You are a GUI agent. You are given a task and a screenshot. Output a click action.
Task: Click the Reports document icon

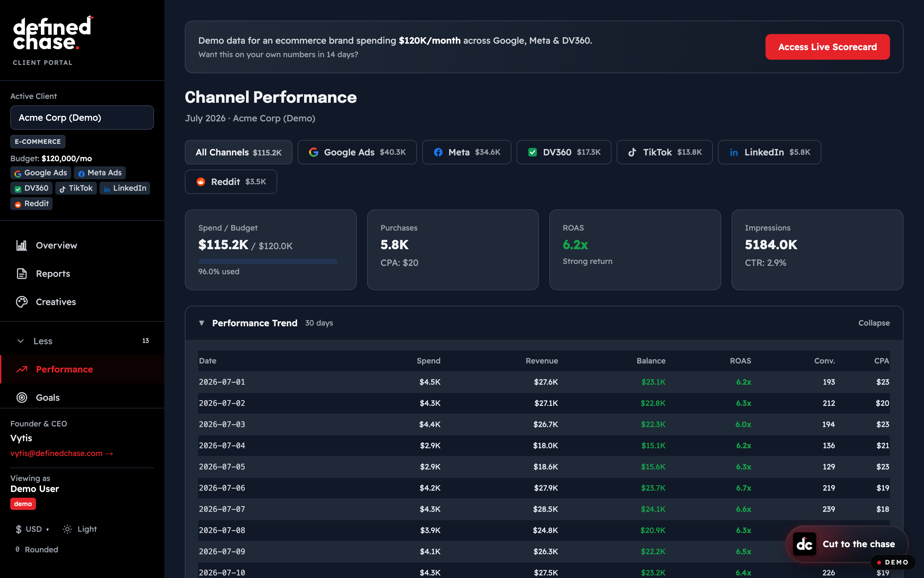[22, 274]
